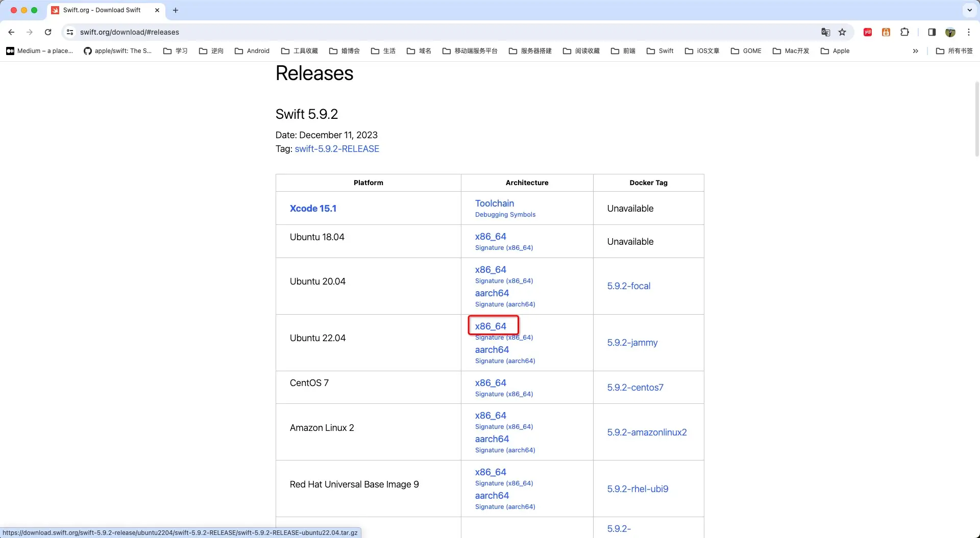980x538 pixels.
Task: Open 移动端服务平台 bookmark folder
Action: tap(470, 51)
